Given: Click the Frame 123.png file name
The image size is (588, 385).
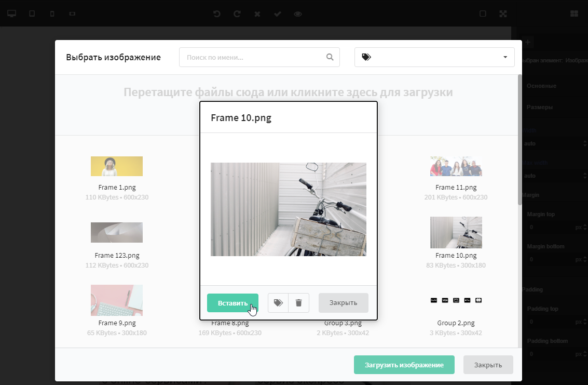Looking at the screenshot, I should [117, 256].
